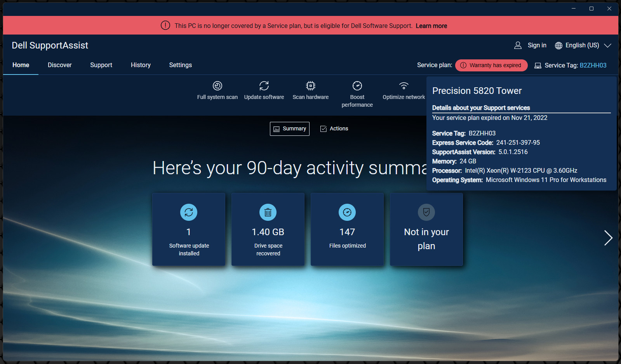Click the Learn more link in banner
621x364 pixels.
coord(431,26)
